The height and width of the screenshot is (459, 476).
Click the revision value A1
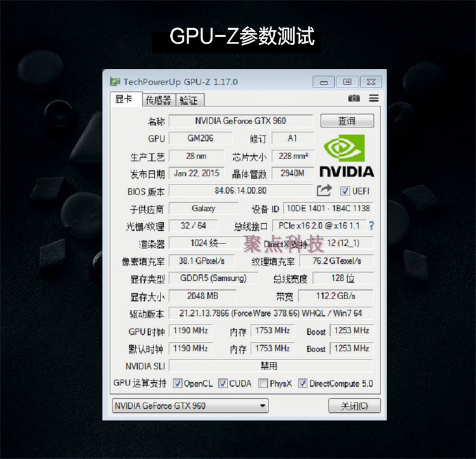(293, 138)
